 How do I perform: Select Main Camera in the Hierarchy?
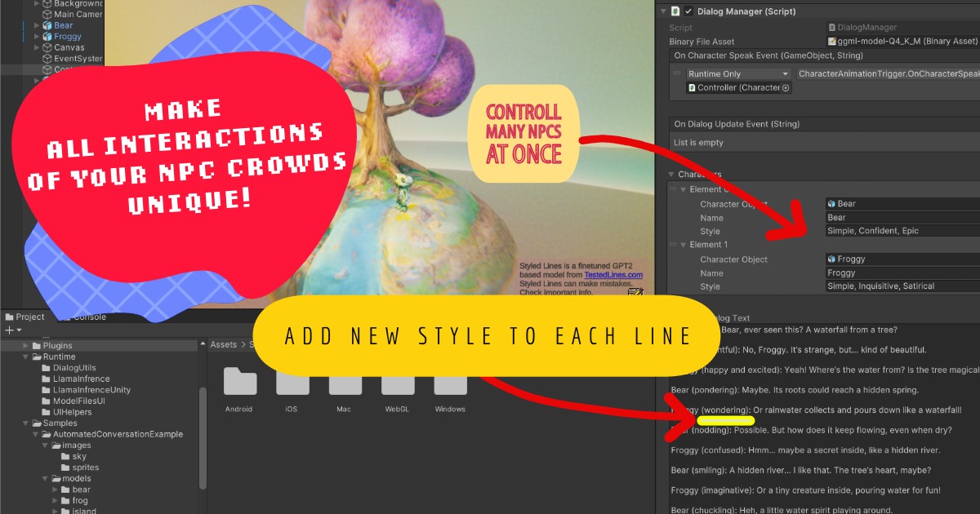click(71, 15)
